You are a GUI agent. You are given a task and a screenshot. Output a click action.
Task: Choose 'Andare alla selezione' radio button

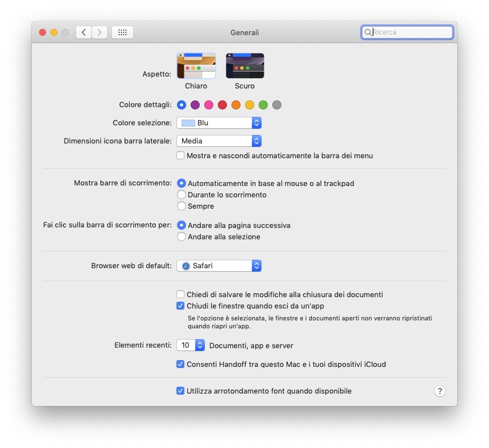pos(182,236)
